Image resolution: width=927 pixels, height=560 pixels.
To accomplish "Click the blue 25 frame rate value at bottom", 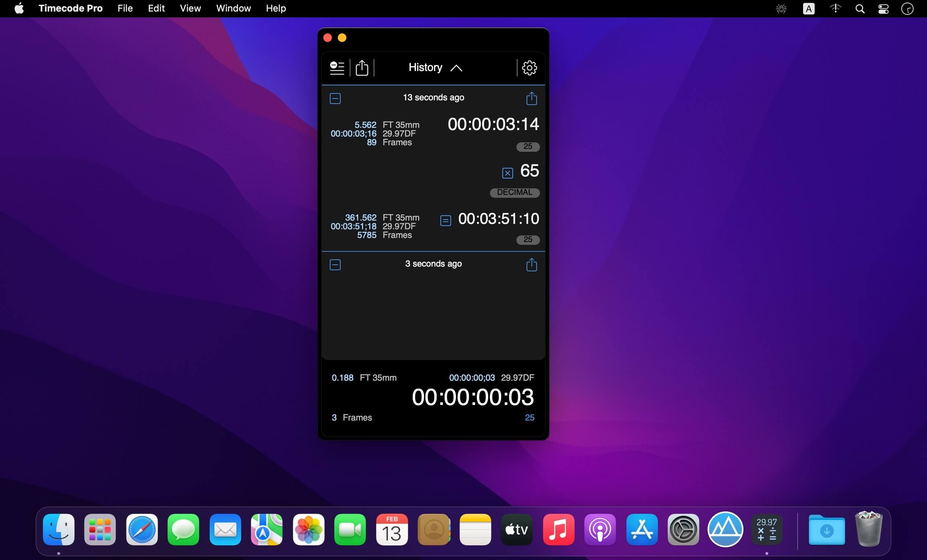I will click(x=529, y=417).
